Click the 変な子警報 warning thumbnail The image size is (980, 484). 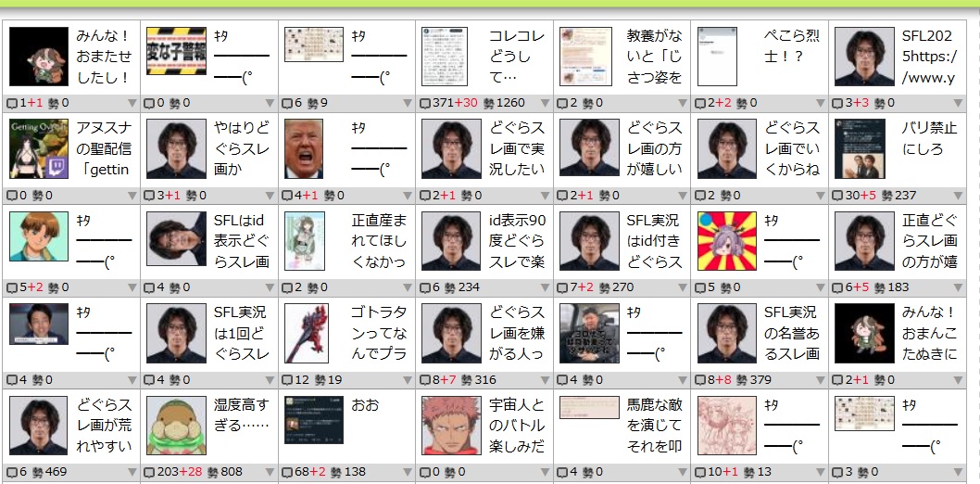176,51
